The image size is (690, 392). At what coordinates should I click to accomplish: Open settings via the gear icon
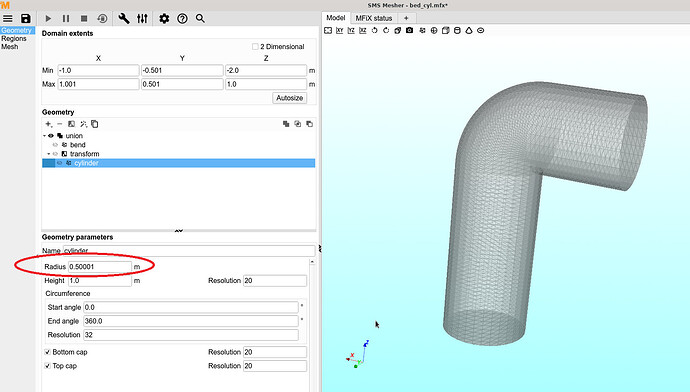point(164,18)
